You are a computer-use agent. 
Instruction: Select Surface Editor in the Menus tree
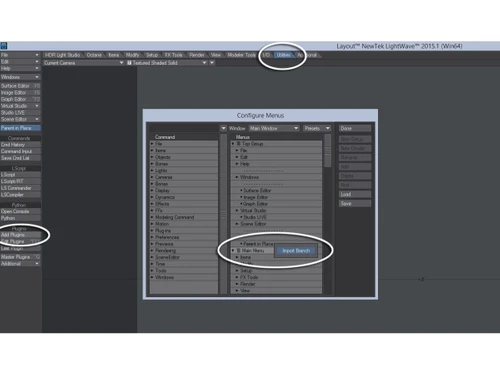tap(276, 190)
